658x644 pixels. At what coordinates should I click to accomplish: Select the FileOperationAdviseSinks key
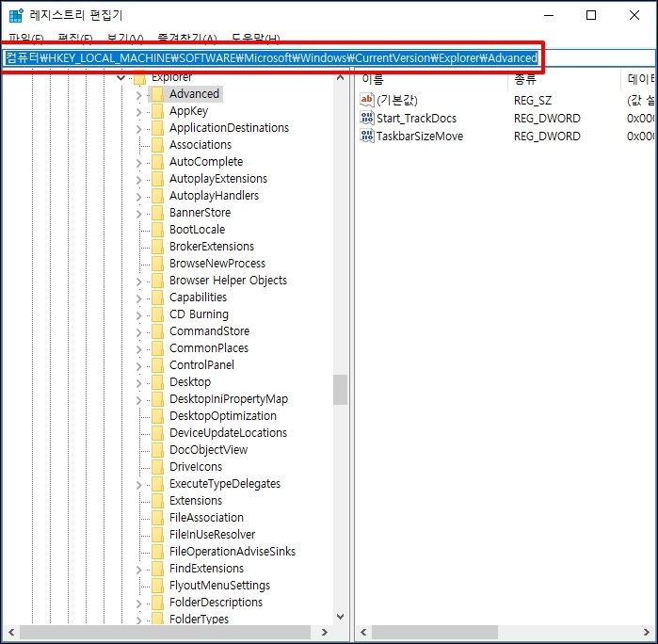pyautogui.click(x=233, y=552)
